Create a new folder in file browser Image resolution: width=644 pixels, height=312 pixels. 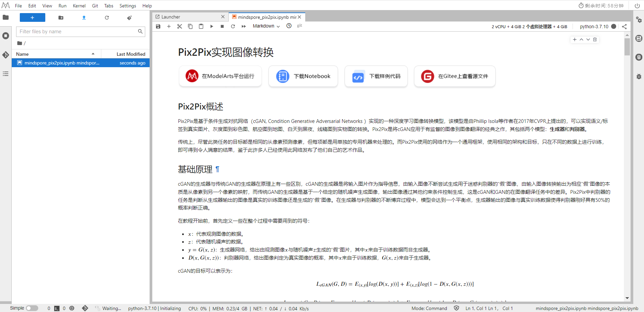[61, 17]
